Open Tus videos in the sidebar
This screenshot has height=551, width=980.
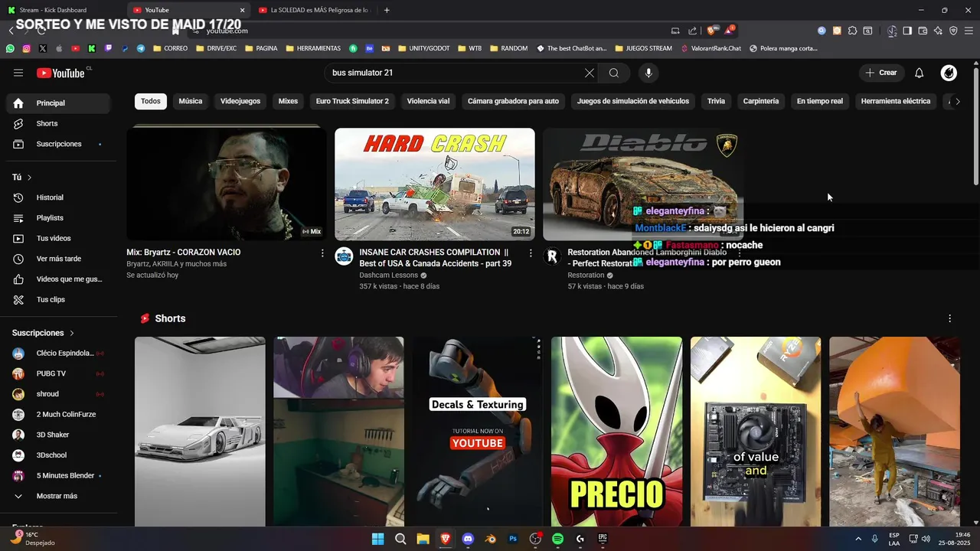(x=59, y=238)
